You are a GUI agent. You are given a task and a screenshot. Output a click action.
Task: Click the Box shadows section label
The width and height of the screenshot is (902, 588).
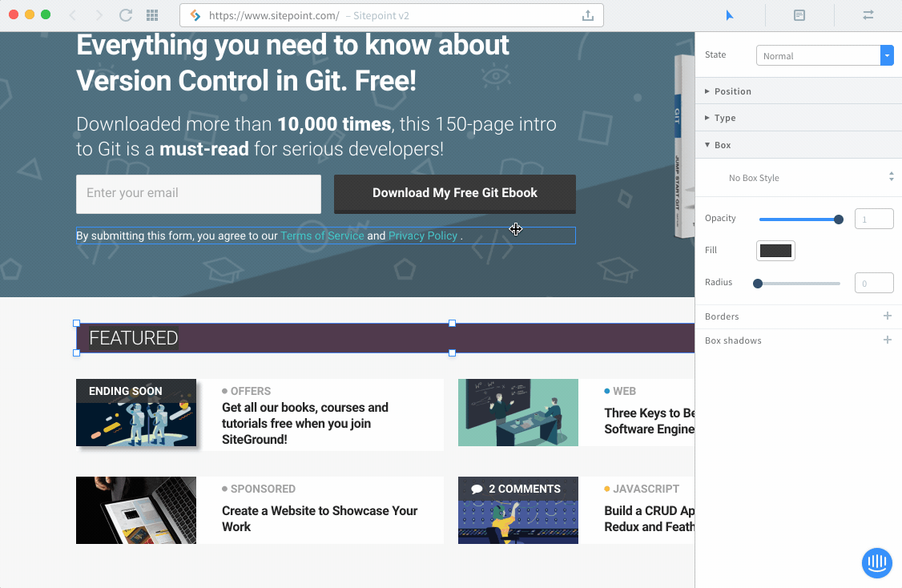pos(733,340)
